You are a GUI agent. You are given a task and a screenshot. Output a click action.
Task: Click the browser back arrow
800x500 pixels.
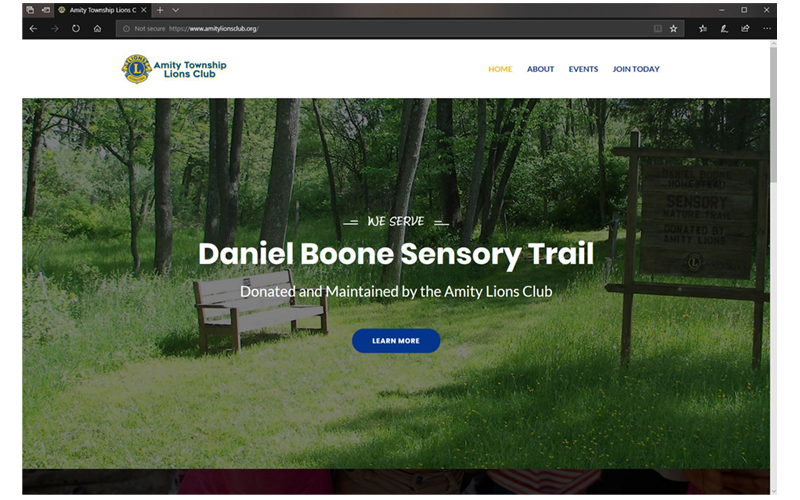[x=33, y=29]
